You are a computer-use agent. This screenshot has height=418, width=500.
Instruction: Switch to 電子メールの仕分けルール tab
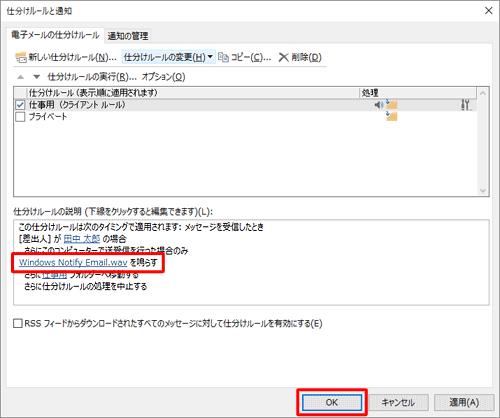[55, 35]
